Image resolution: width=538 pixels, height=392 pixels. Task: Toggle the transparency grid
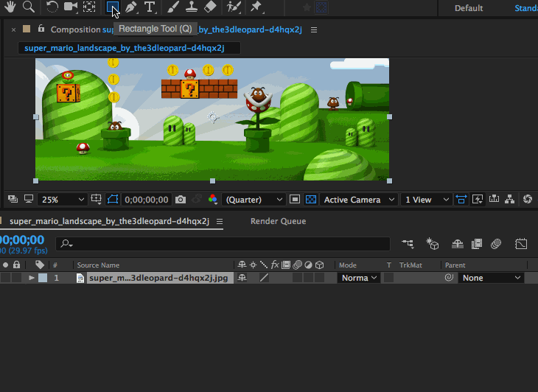coord(311,200)
